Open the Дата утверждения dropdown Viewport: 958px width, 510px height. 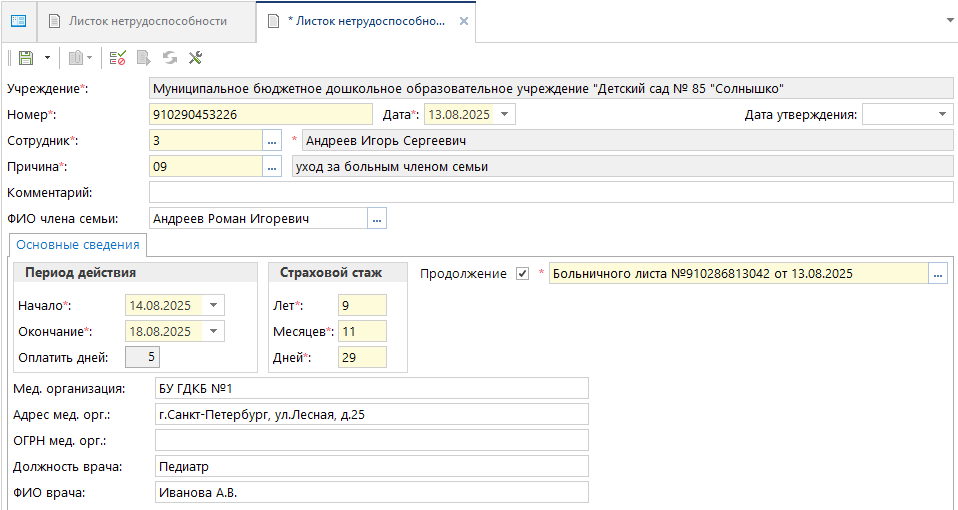pyautogui.click(x=943, y=115)
